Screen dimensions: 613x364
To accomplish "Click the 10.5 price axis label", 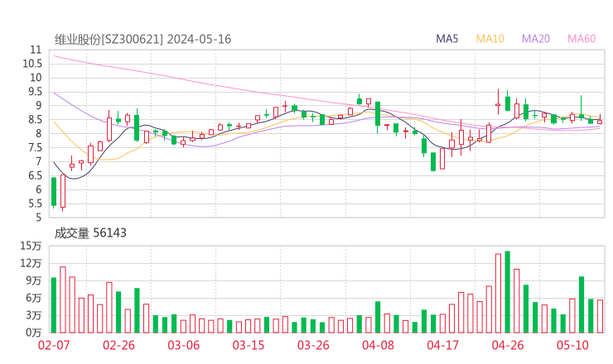I will 32,64.
